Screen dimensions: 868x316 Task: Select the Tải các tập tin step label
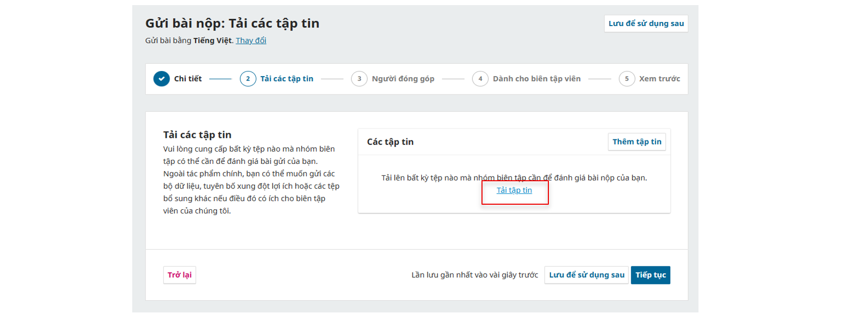click(x=286, y=79)
